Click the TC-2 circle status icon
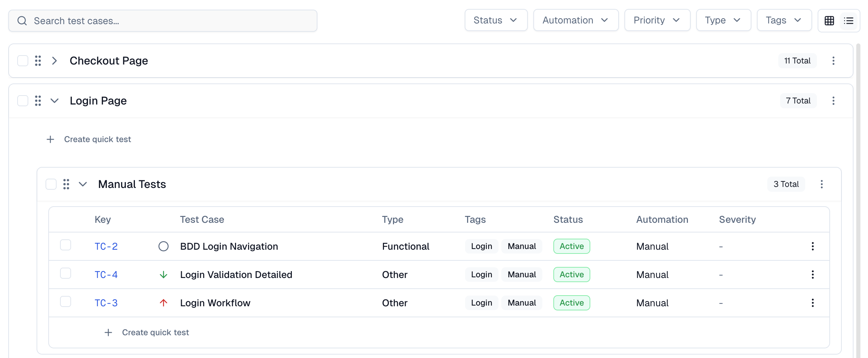The width and height of the screenshot is (868, 358). tap(163, 246)
